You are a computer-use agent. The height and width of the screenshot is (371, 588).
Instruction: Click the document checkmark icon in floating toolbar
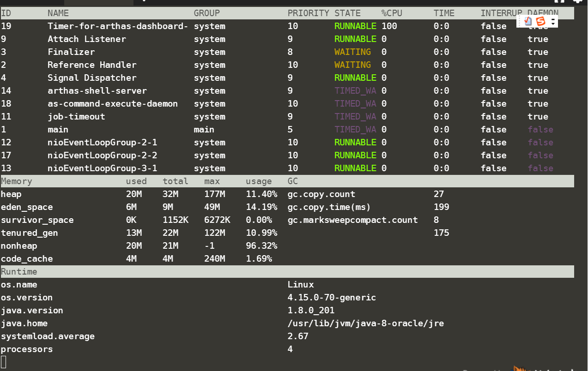[528, 21]
